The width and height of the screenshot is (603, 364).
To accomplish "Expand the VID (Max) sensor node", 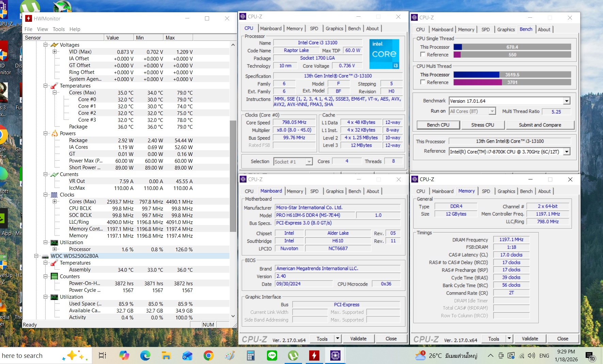I will click(54, 52).
